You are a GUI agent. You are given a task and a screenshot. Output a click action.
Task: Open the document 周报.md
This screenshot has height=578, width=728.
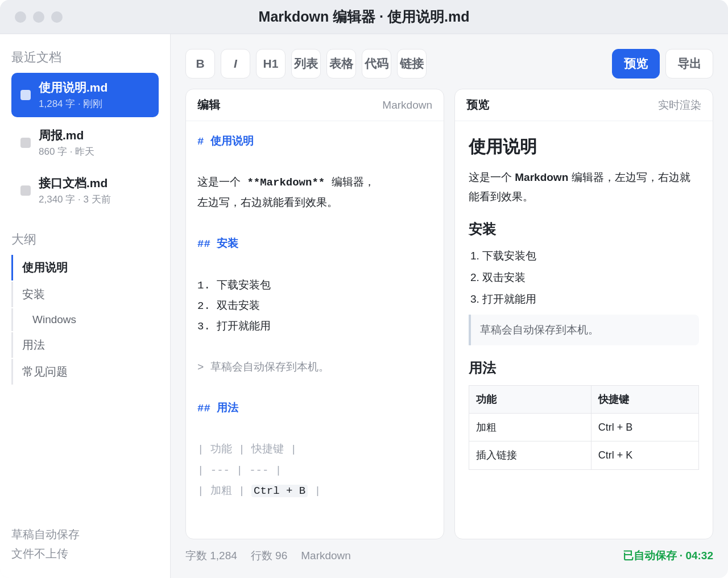click(85, 143)
